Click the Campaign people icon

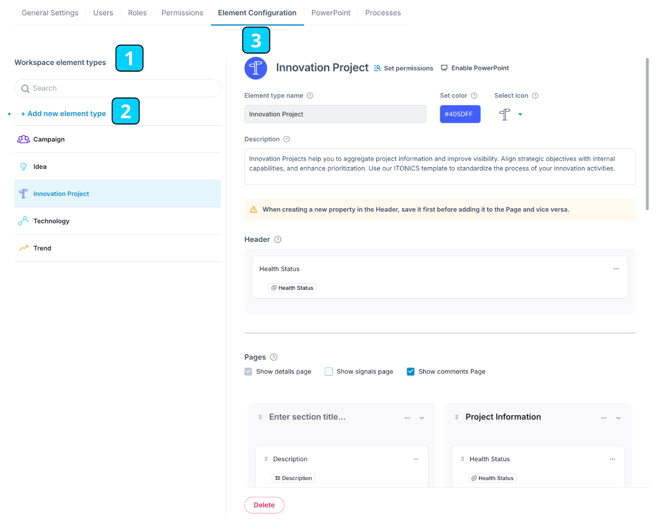24,139
